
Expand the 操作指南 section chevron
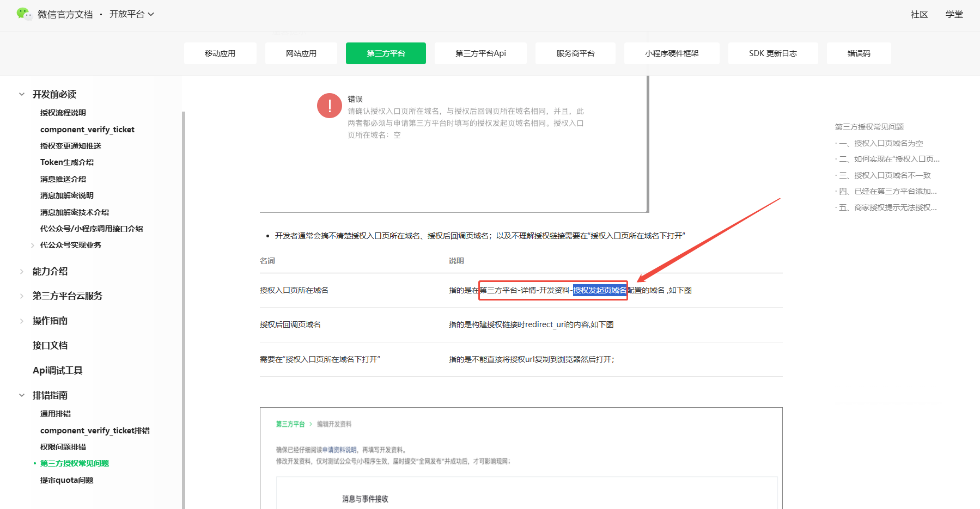pos(22,321)
